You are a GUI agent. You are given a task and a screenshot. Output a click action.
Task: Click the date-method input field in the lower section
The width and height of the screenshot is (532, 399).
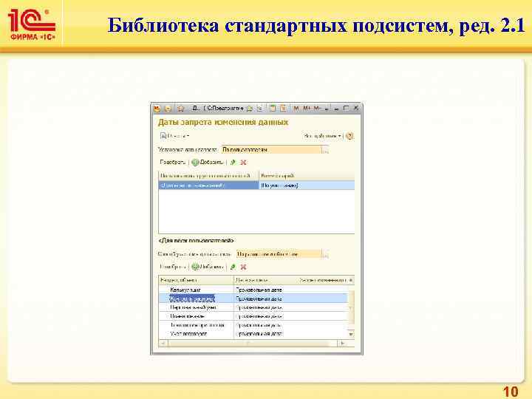(279, 254)
